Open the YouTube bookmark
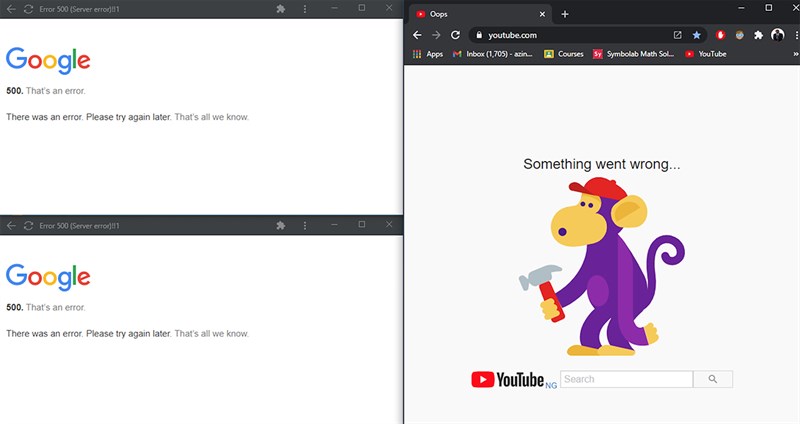Screen dimensions: 800x424 click(706, 54)
